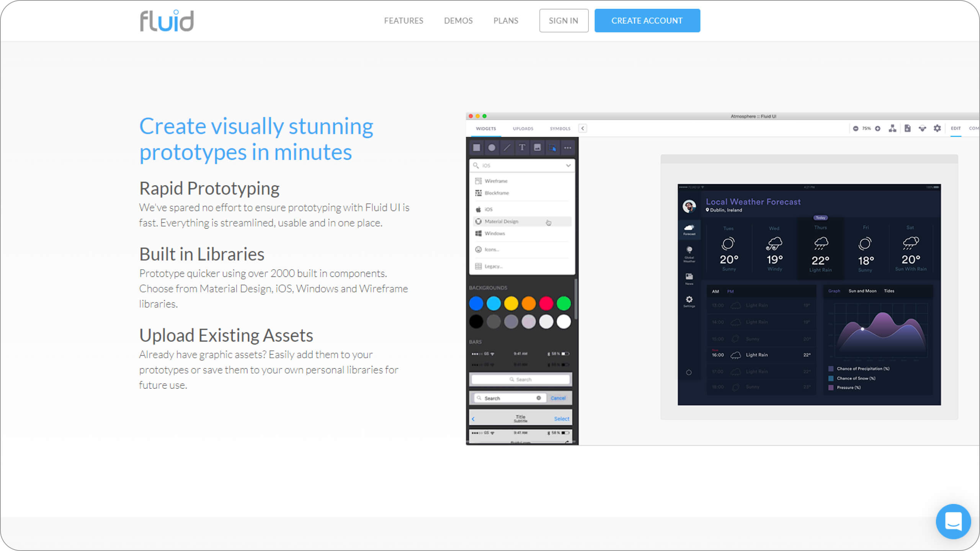Open the Icons... library entry

pos(522,249)
